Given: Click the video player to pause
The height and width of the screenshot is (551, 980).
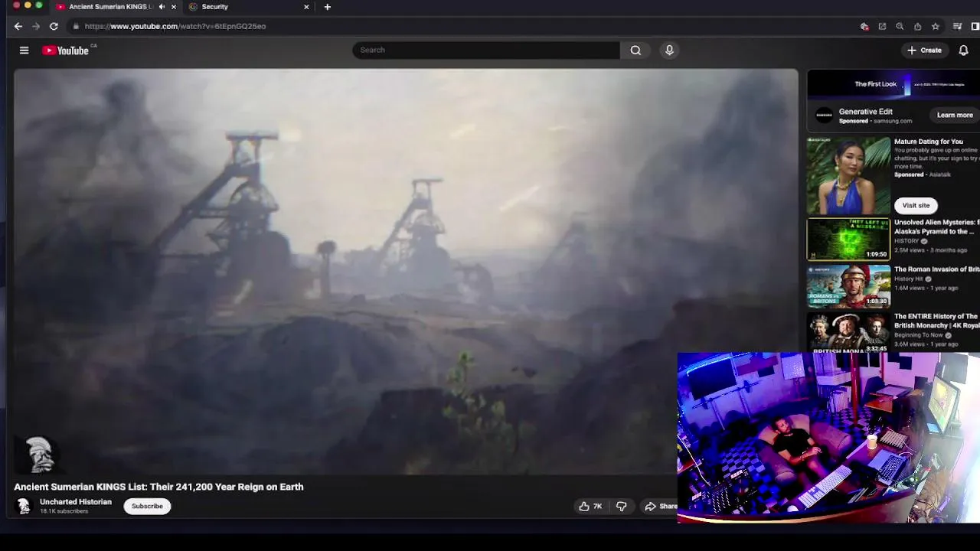Looking at the screenshot, I should click(x=406, y=272).
